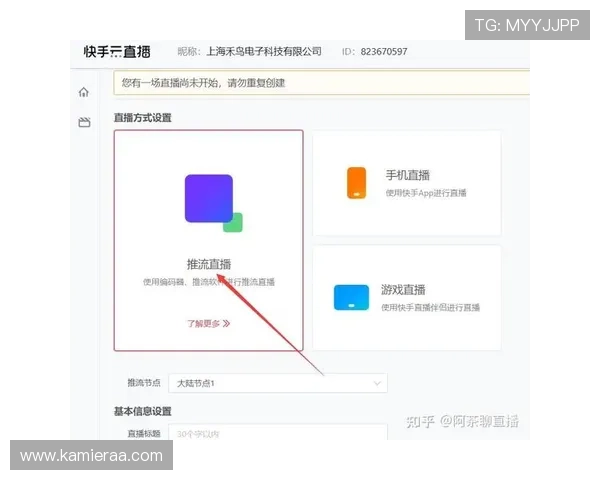Click the 直播方式设置 heading

[x=142, y=118]
